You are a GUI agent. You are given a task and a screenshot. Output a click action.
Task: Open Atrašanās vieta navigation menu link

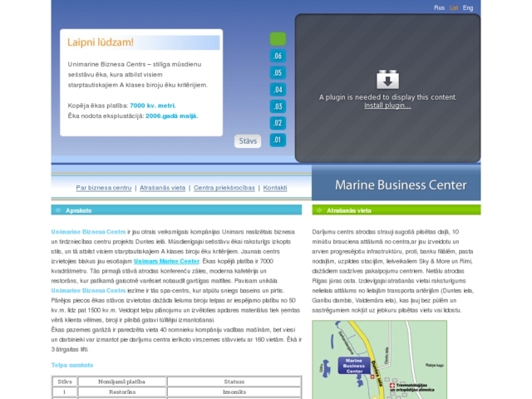click(162, 188)
